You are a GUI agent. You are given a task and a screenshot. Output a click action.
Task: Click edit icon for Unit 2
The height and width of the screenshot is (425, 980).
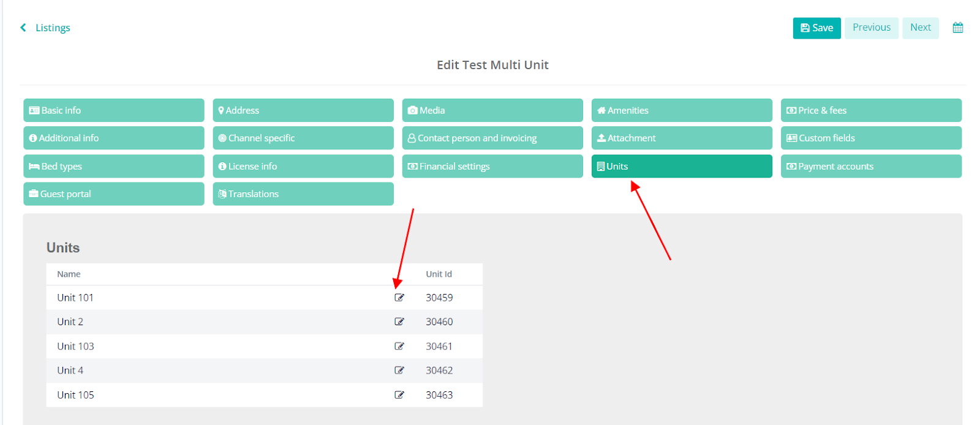tap(399, 322)
